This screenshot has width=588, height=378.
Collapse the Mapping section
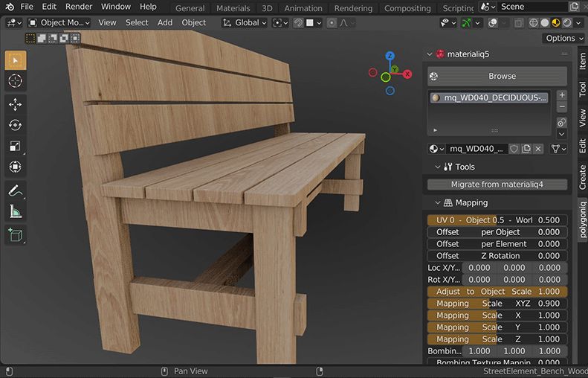tap(437, 202)
